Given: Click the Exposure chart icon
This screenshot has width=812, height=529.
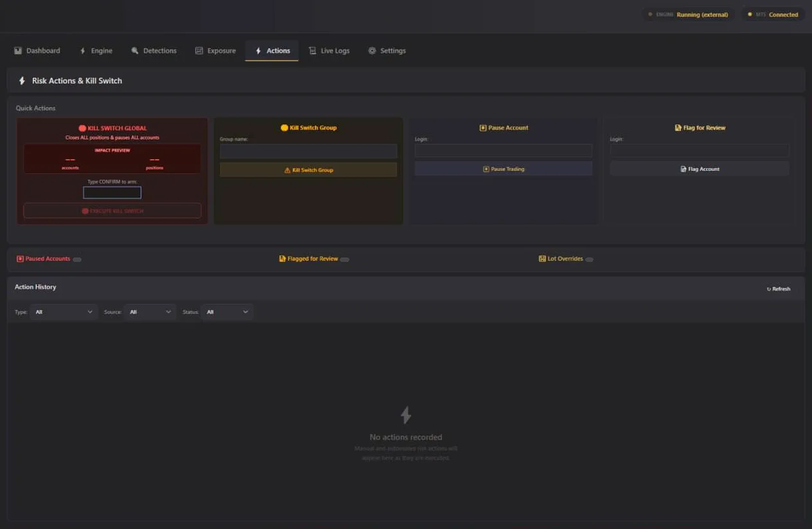Looking at the screenshot, I should click(199, 51).
